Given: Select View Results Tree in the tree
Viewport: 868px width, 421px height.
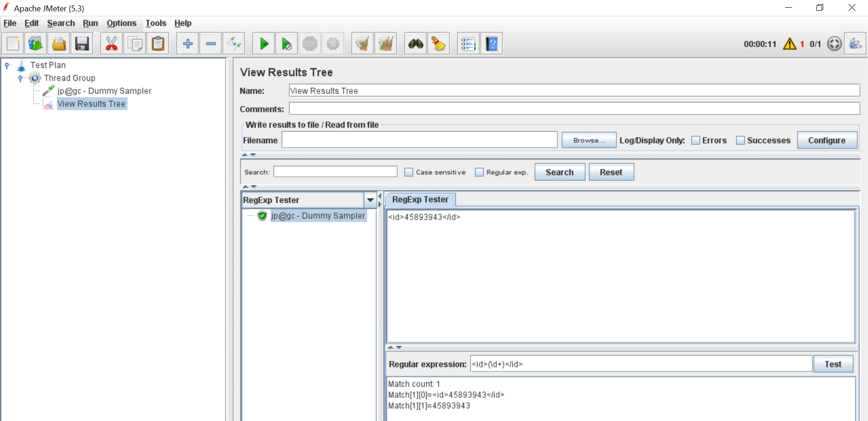Looking at the screenshot, I should click(x=91, y=104).
